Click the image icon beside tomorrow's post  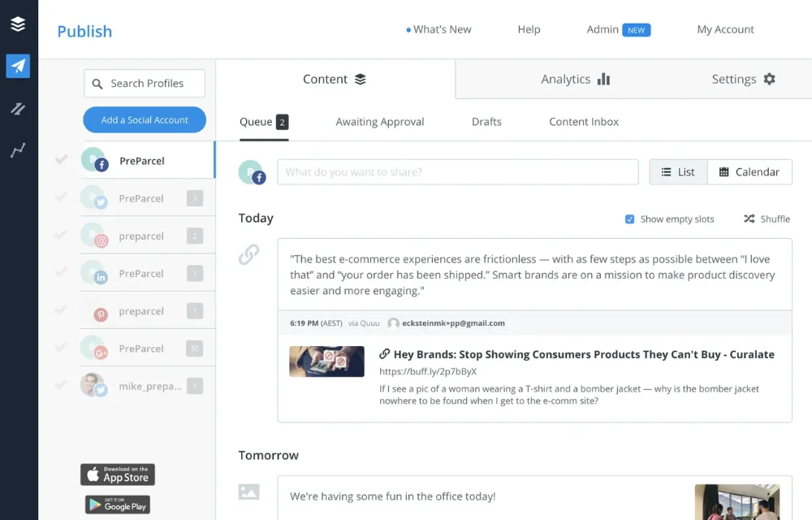(248, 492)
